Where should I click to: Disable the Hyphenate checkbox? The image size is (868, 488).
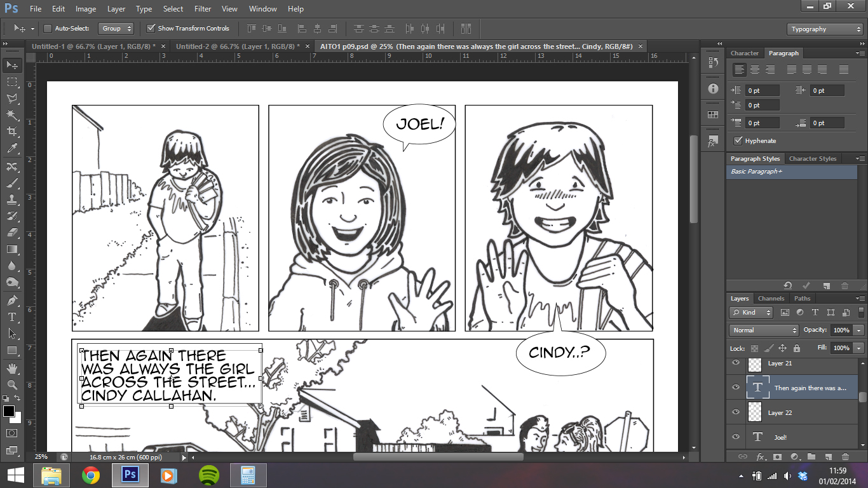click(738, 141)
